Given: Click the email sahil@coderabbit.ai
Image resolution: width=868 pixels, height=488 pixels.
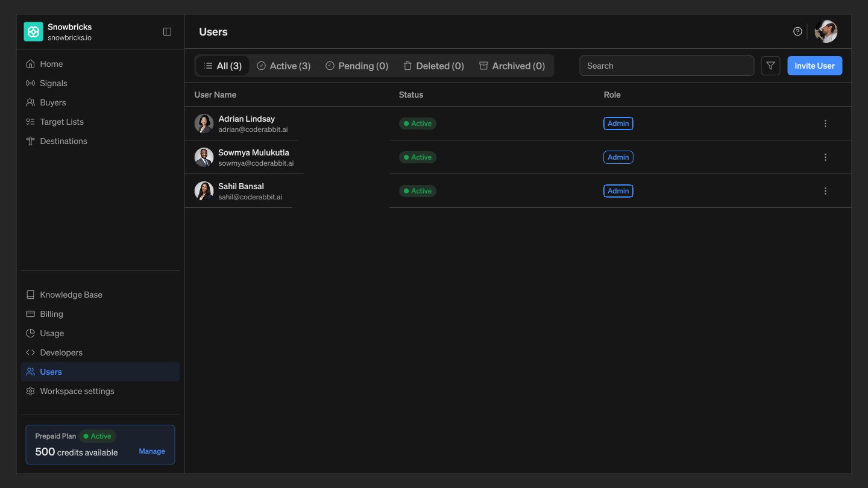Looking at the screenshot, I should pos(250,197).
